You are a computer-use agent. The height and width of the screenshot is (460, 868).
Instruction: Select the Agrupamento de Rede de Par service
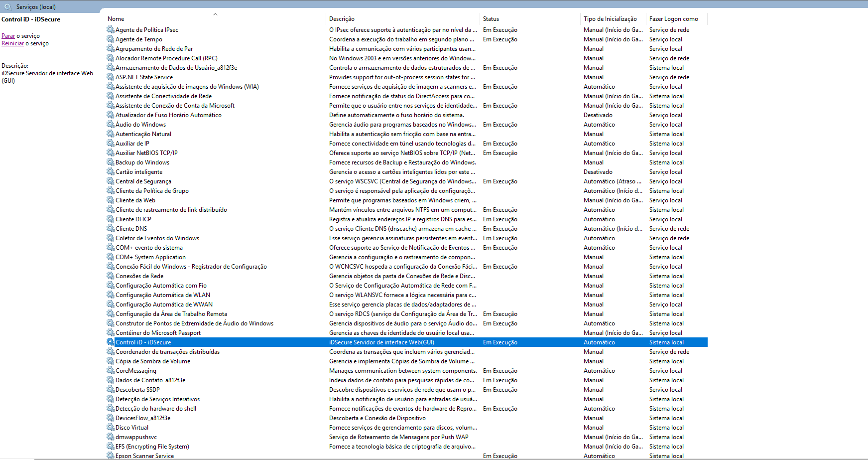[154, 49]
